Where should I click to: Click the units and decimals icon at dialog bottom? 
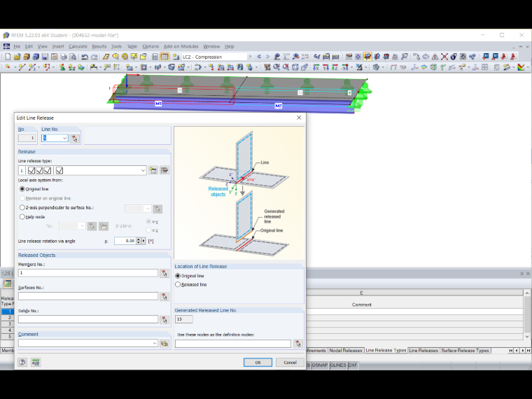pos(36,362)
